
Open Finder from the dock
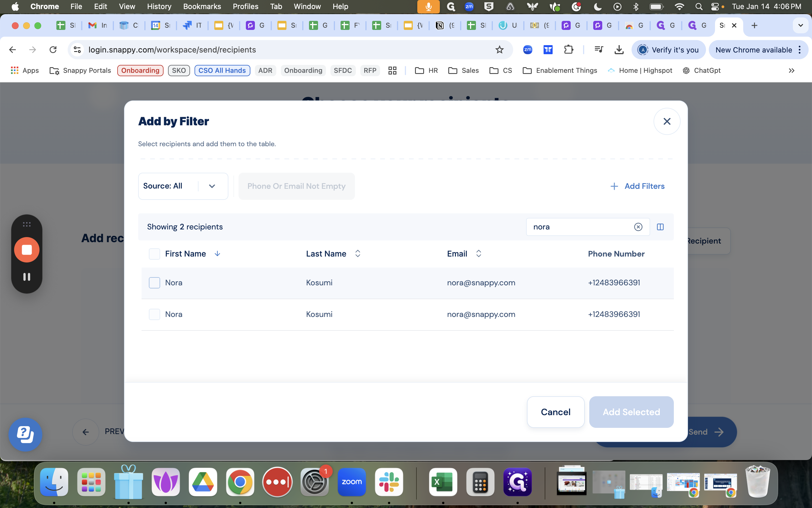54,482
